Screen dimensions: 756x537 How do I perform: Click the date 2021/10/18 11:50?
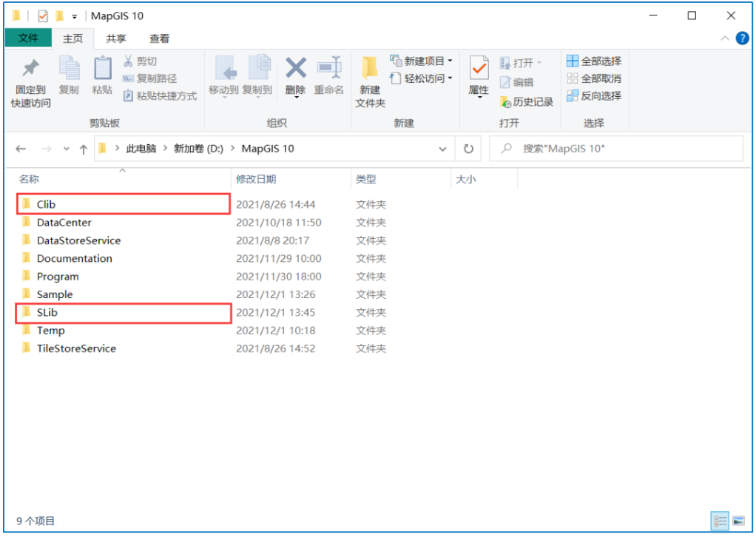click(x=279, y=222)
